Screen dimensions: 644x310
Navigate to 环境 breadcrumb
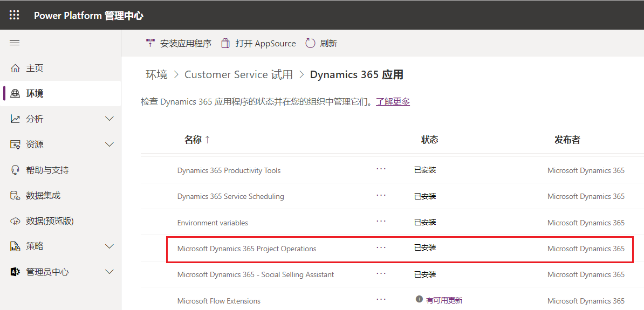156,75
